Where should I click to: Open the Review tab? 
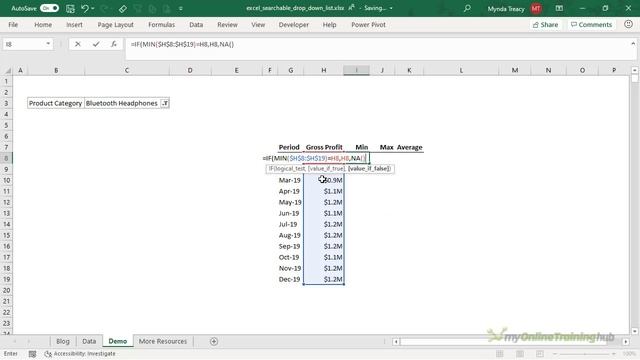point(227,24)
